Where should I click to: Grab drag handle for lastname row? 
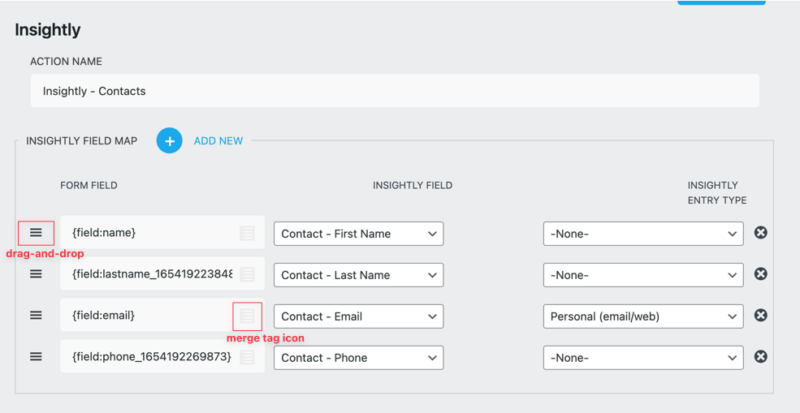pos(36,274)
